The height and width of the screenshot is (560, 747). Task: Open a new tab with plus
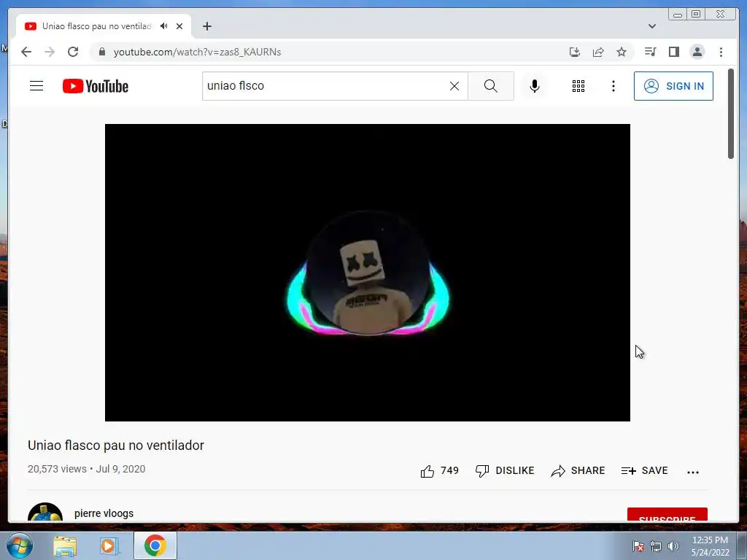[x=206, y=26]
